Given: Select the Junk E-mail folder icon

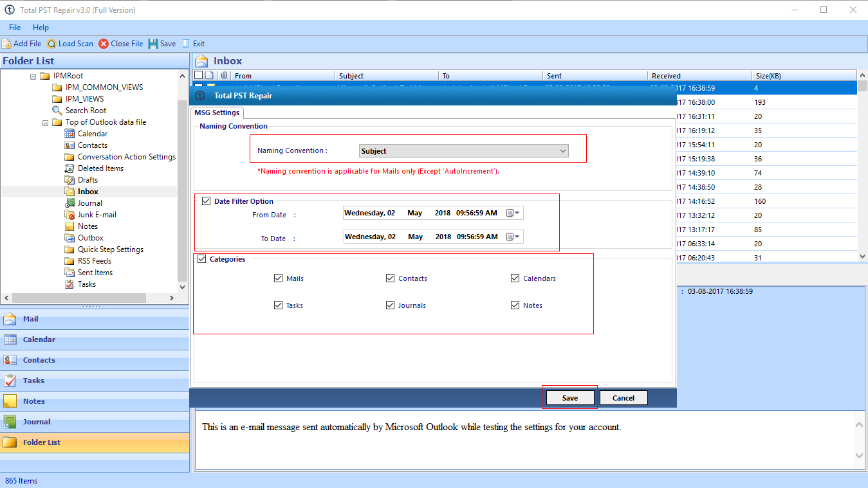Looking at the screenshot, I should click(x=69, y=215).
